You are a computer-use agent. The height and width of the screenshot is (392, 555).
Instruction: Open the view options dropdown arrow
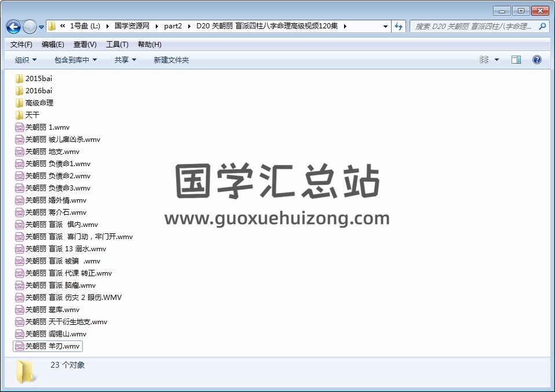(496, 60)
